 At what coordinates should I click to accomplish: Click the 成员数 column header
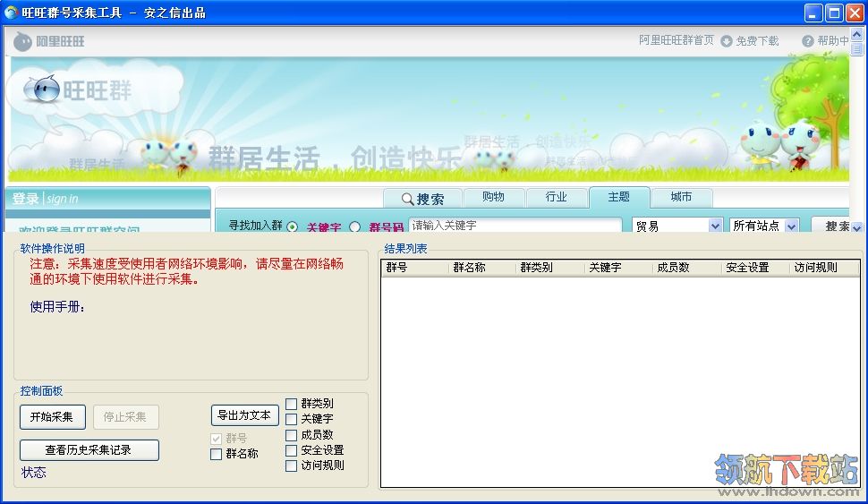pyautogui.click(x=687, y=268)
